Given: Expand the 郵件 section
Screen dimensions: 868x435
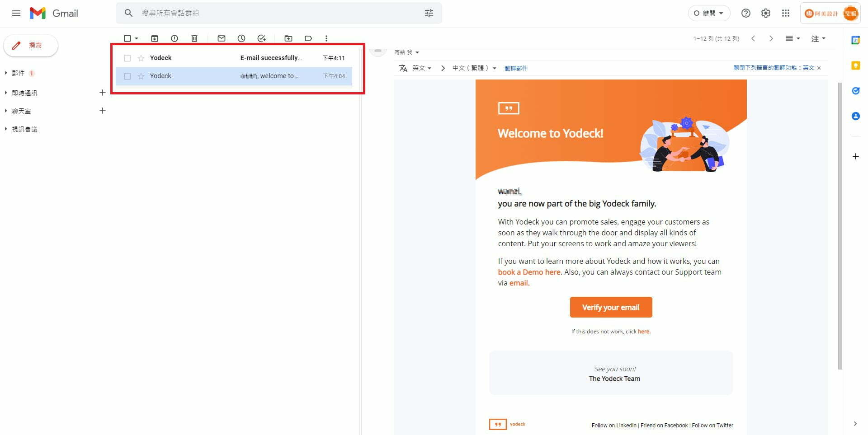Looking at the screenshot, I should pos(6,73).
